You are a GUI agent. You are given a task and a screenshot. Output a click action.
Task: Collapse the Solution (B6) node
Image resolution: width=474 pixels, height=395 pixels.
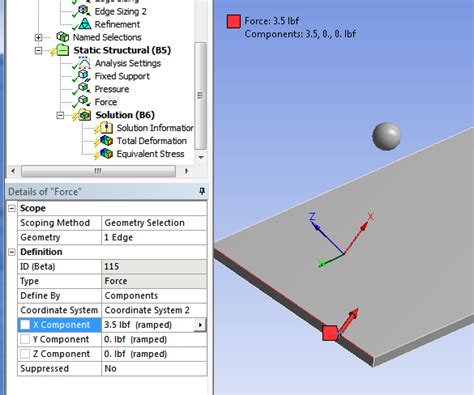(60, 115)
